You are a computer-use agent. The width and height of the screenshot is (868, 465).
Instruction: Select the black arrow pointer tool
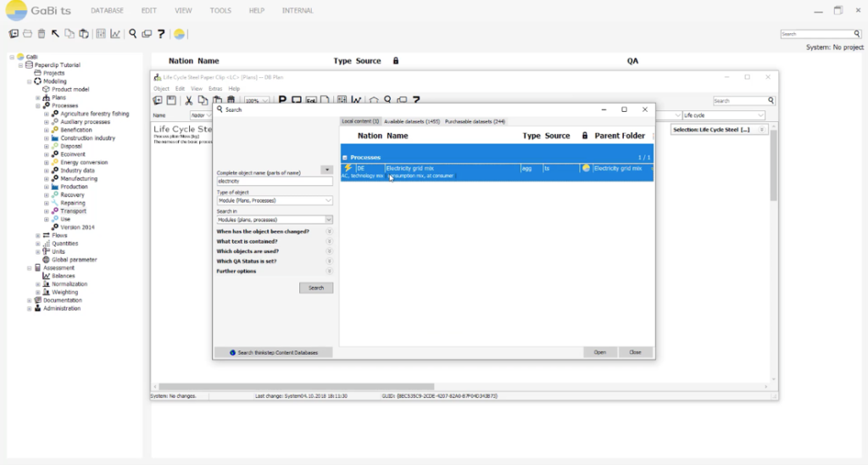55,34
